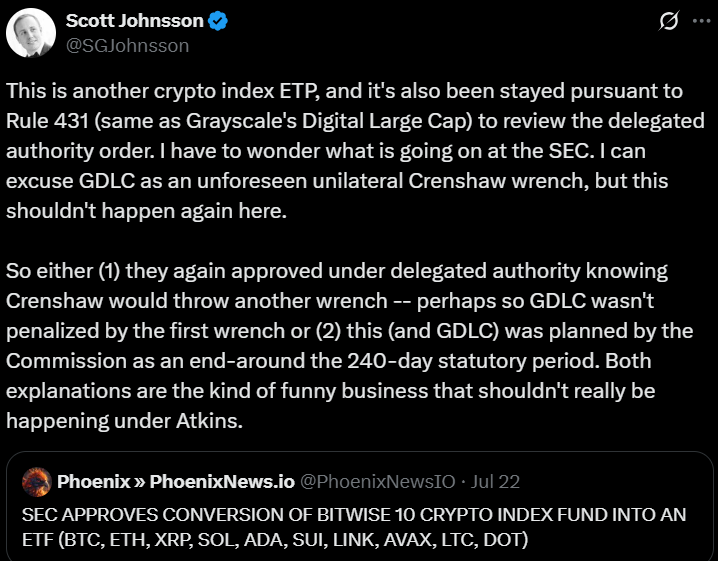Viewport: 718px width, 561px height.
Task: Open the Jul 22 timestamp
Action: click(x=495, y=482)
